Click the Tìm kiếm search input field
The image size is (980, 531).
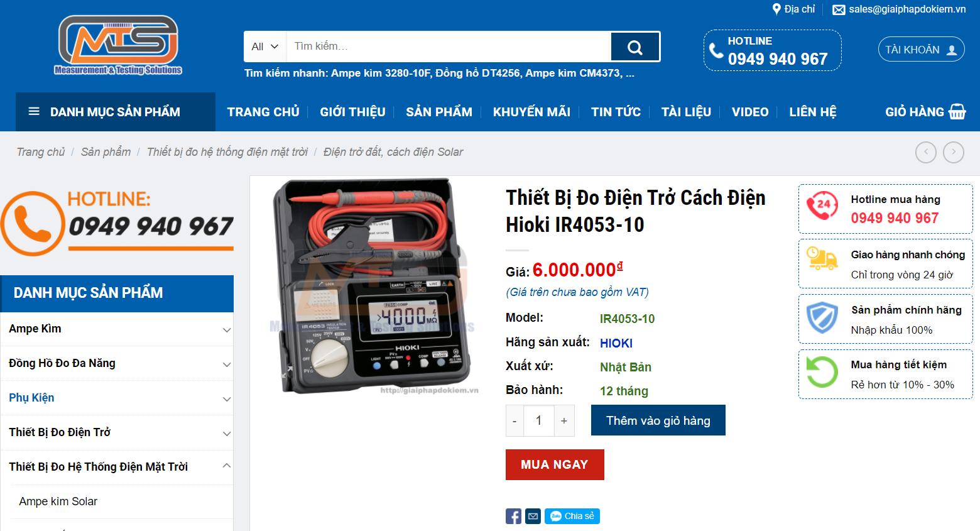pos(449,47)
